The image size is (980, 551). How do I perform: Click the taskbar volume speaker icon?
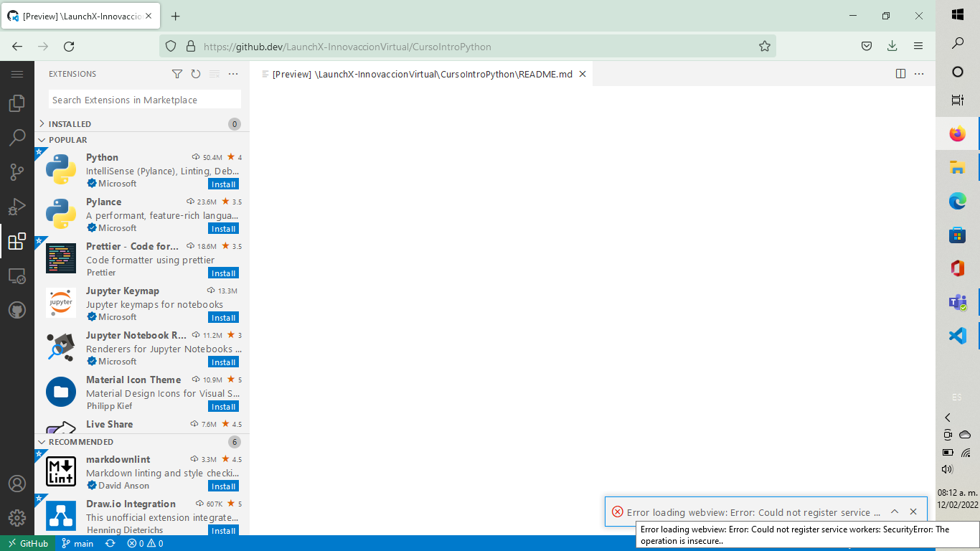pyautogui.click(x=947, y=469)
